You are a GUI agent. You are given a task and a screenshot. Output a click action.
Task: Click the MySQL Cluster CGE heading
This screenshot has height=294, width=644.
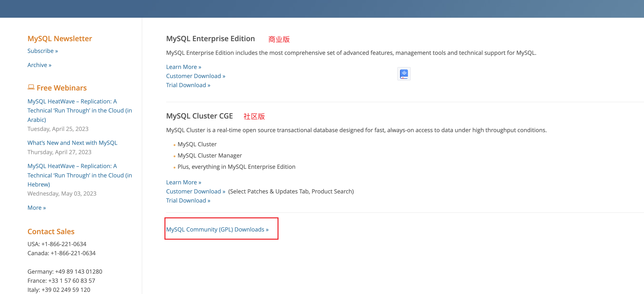pyautogui.click(x=199, y=116)
